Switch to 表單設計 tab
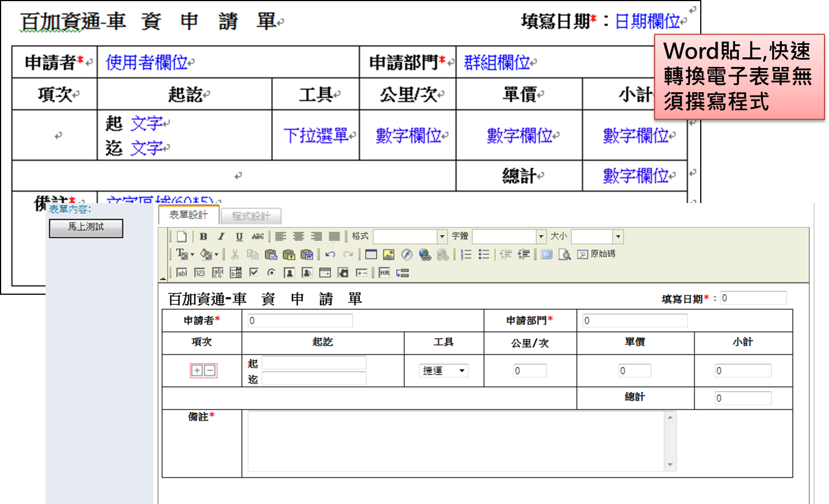 188,215
